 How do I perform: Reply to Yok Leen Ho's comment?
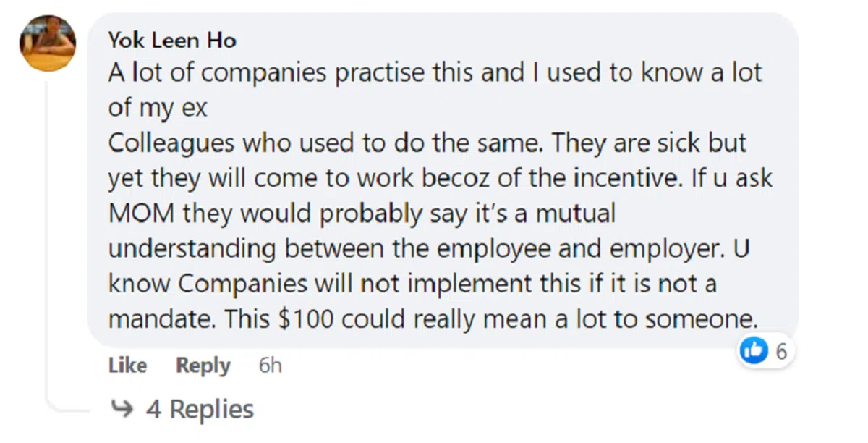(x=203, y=366)
